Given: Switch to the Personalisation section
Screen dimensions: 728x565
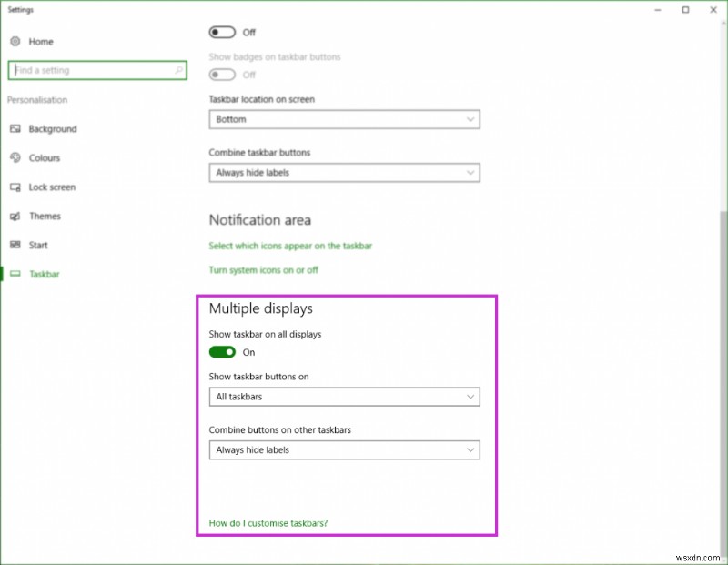Looking at the screenshot, I should click(x=35, y=100).
